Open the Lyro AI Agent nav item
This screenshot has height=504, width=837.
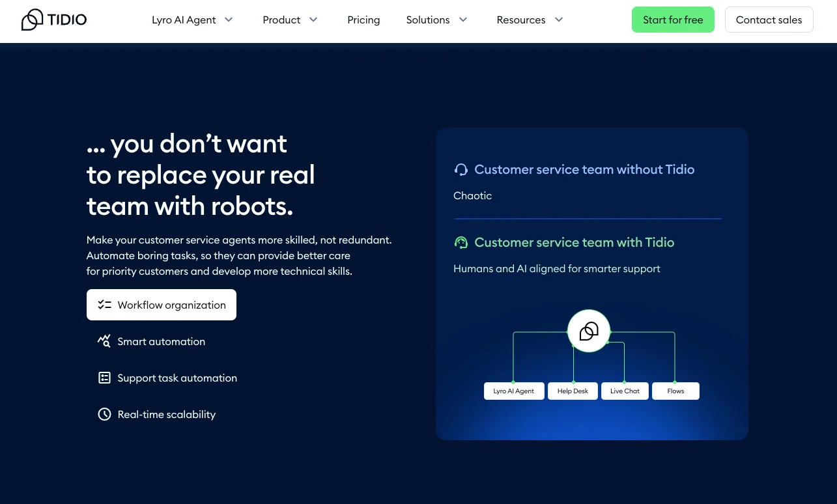[x=184, y=20]
